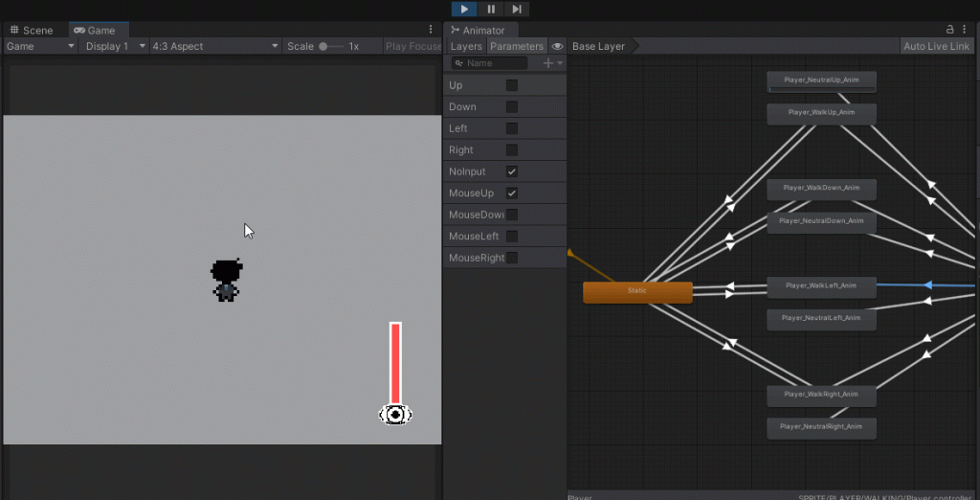
Task: Click the red bar in Game view
Action: pyautogui.click(x=395, y=363)
